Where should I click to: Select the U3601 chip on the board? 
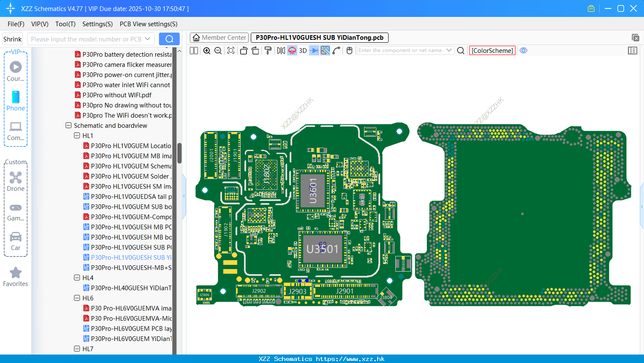[313, 191]
